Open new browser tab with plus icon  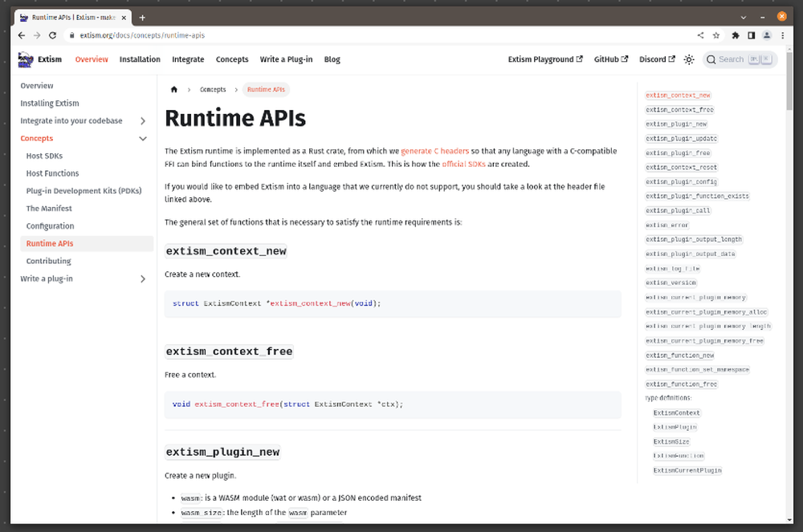coord(143,17)
